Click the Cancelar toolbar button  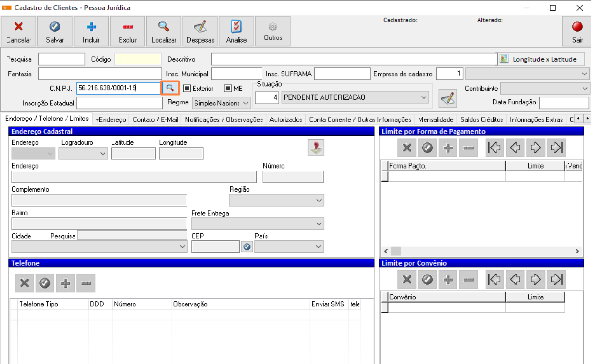pos(19,31)
